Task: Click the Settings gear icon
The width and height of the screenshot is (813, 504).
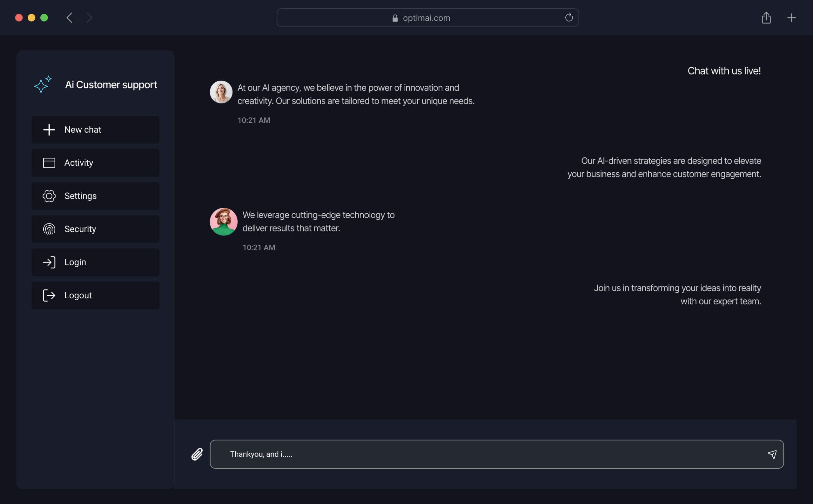Action: point(49,196)
